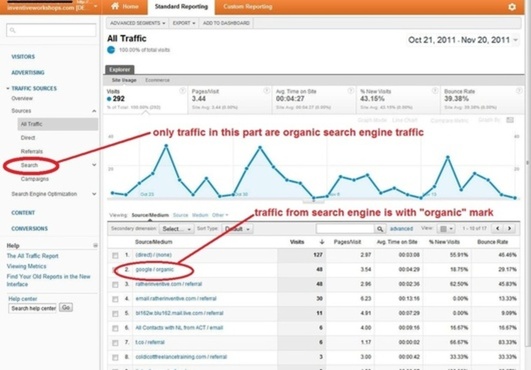Image resolution: width=531 pixels, height=370 pixels.
Task: Tick checkbox for (direct) / (none) row
Action: [115, 256]
